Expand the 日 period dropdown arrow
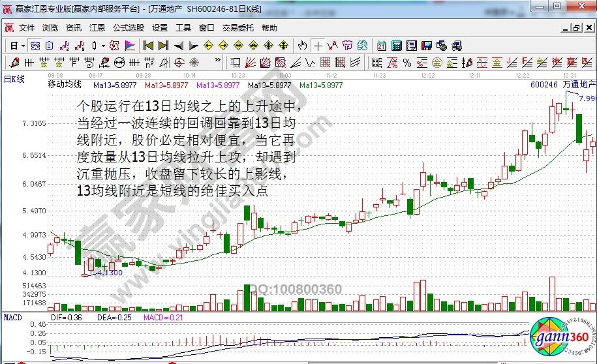597x364 pixels. click(x=23, y=46)
